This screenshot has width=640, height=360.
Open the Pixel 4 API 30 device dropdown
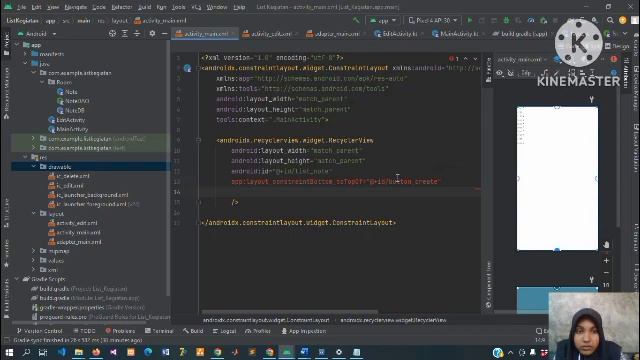(x=433, y=20)
